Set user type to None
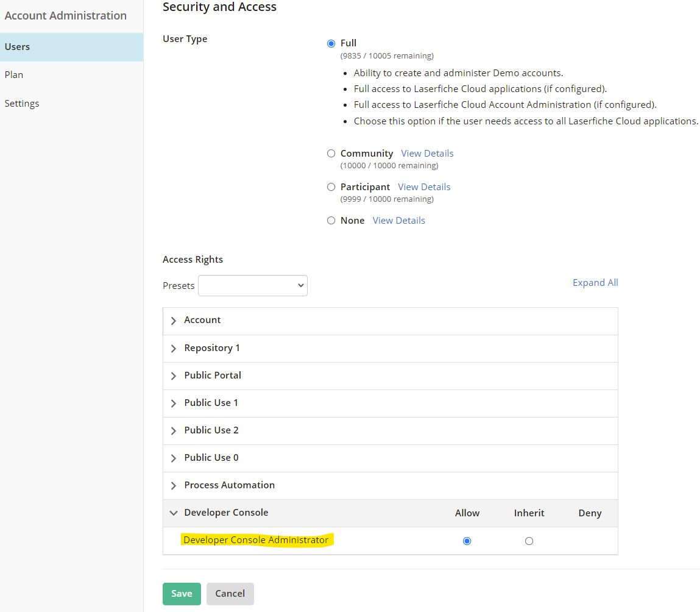The image size is (700, 612). [331, 221]
